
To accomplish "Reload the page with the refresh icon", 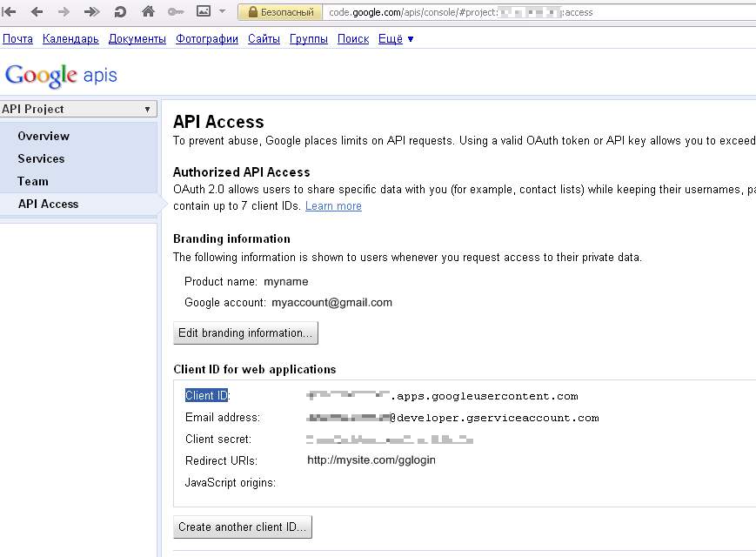I will (x=120, y=11).
